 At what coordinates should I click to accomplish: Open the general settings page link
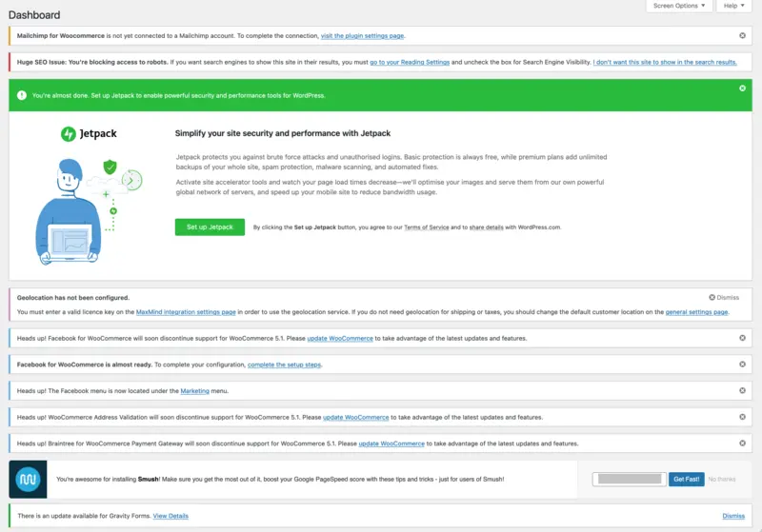696,312
